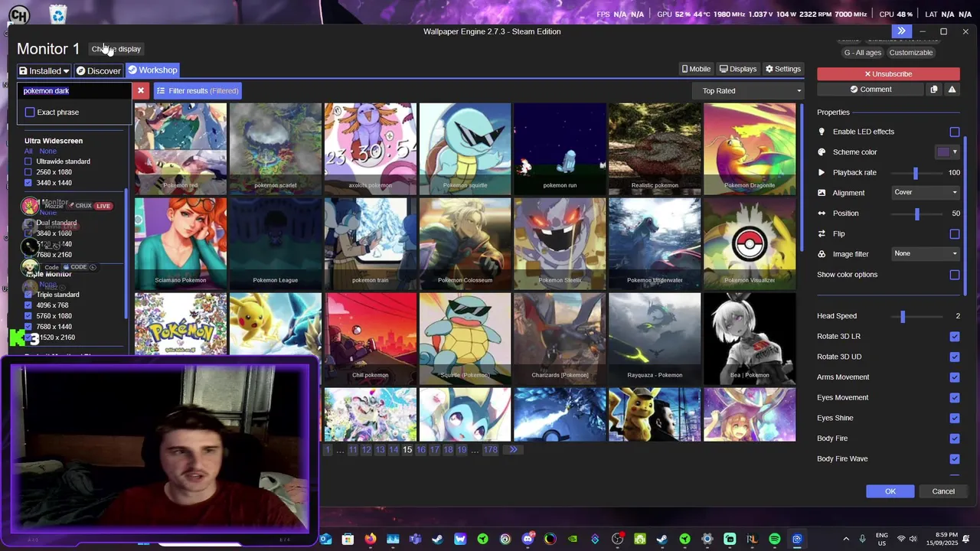This screenshot has height=551, width=980.
Task: Open Microsoft Teams from the taskbar
Action: tap(415, 540)
